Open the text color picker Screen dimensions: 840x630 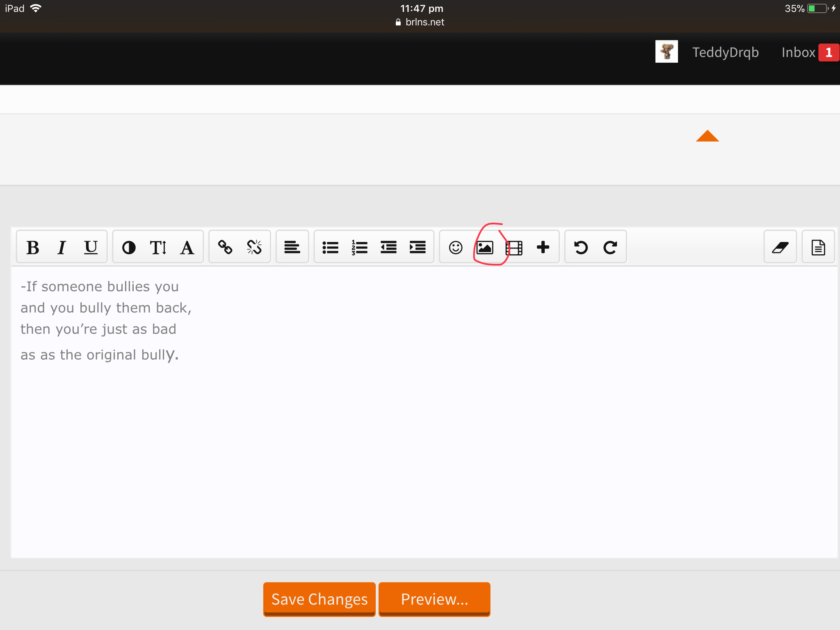[x=129, y=247]
